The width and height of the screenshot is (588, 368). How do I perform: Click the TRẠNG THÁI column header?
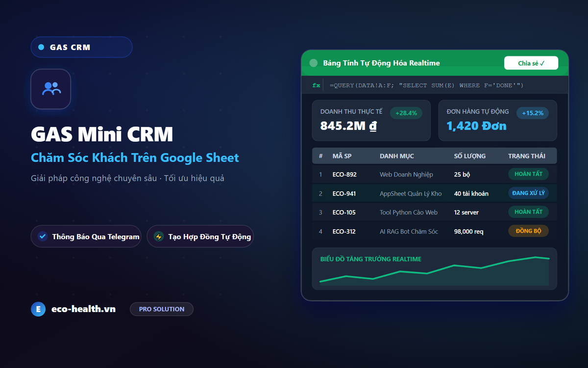point(527,156)
